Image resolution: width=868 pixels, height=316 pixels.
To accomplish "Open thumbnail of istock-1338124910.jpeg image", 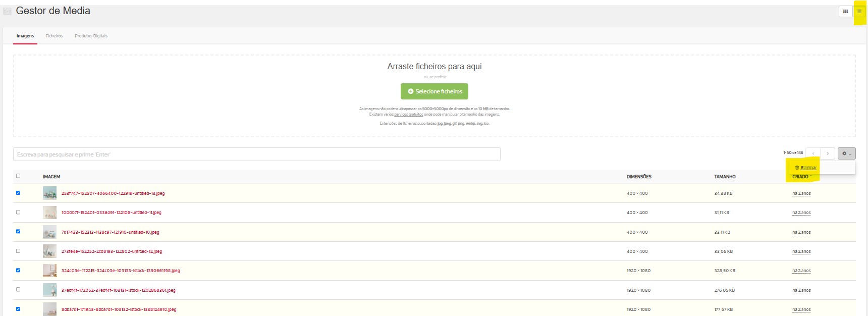I will point(49,309).
